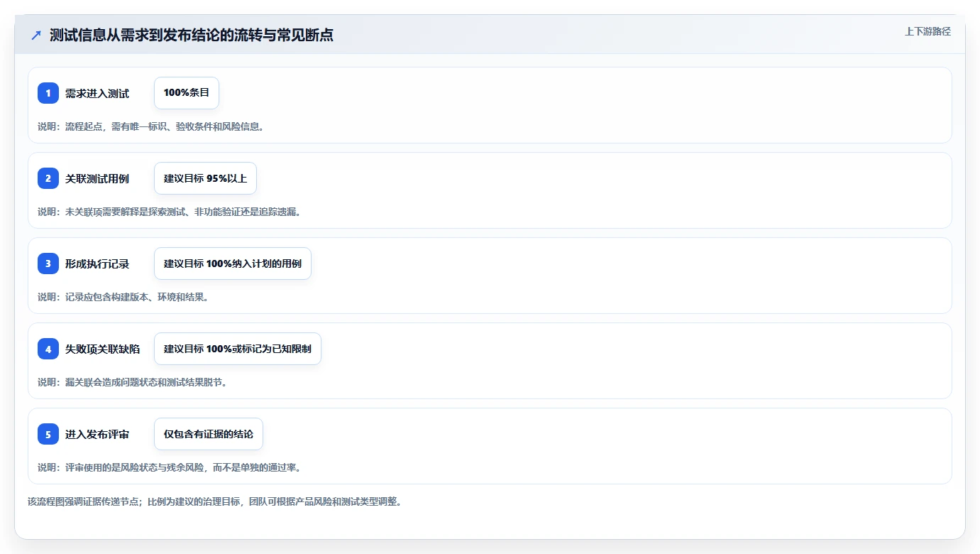Image resolution: width=980 pixels, height=554 pixels.
Task: Click the 仅包含有证据的结论 chip
Action: click(x=209, y=434)
